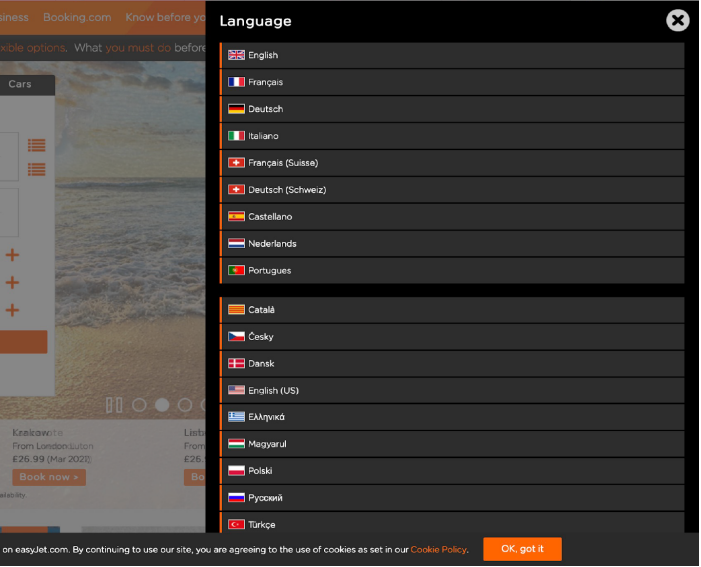Select the third carousel dot

point(185,405)
